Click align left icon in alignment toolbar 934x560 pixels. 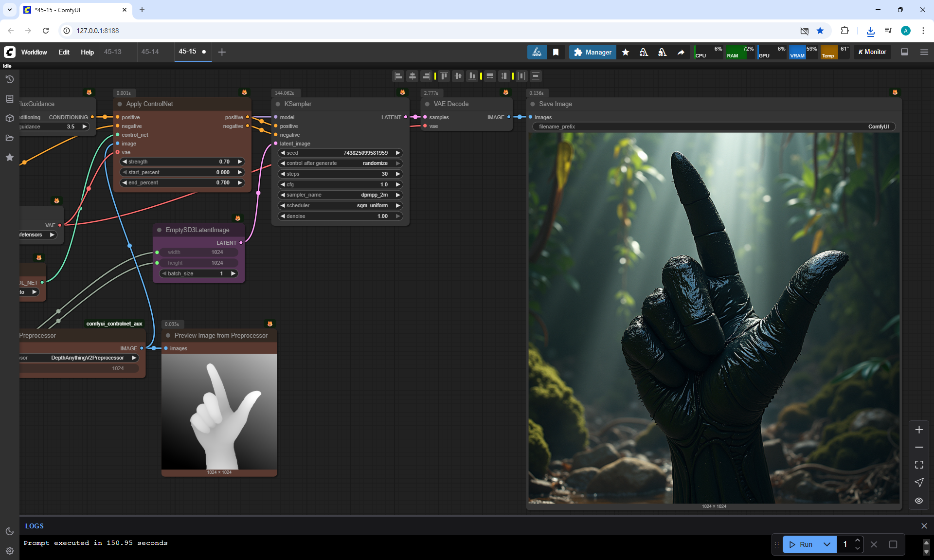click(398, 76)
